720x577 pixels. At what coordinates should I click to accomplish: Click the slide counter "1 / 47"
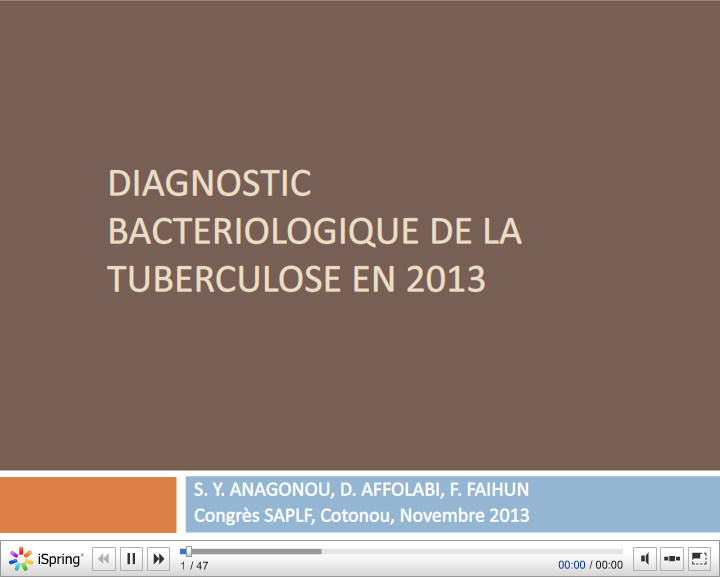click(194, 566)
